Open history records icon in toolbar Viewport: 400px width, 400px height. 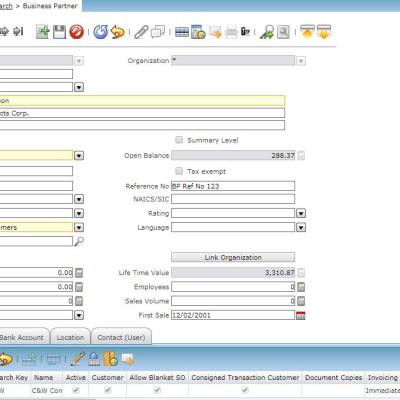pos(198,32)
